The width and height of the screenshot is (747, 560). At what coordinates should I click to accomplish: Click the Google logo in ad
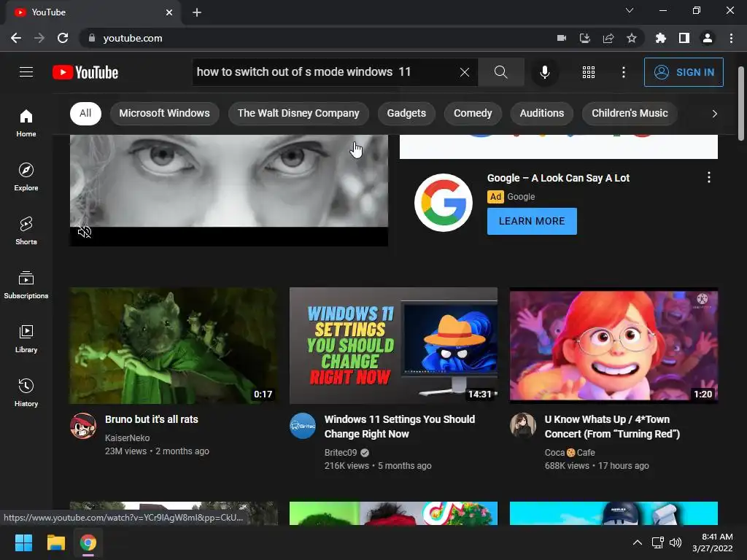pyautogui.click(x=443, y=203)
